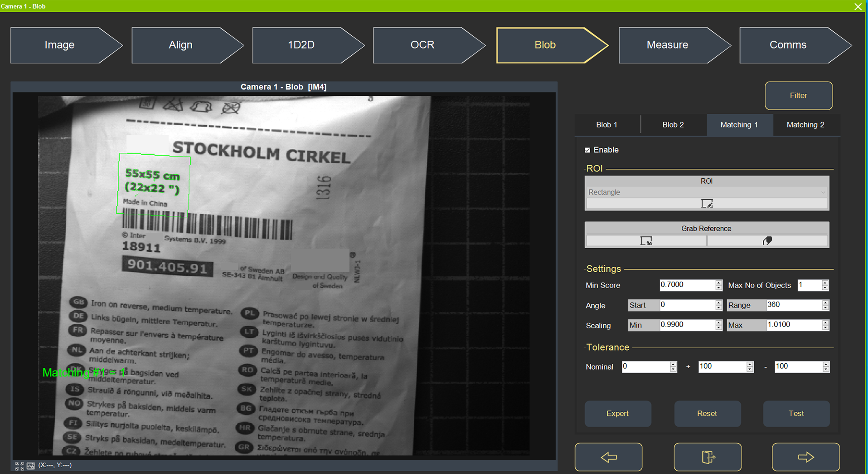This screenshot has width=868, height=474.
Task: Go to the Align step
Action: [x=187, y=45]
